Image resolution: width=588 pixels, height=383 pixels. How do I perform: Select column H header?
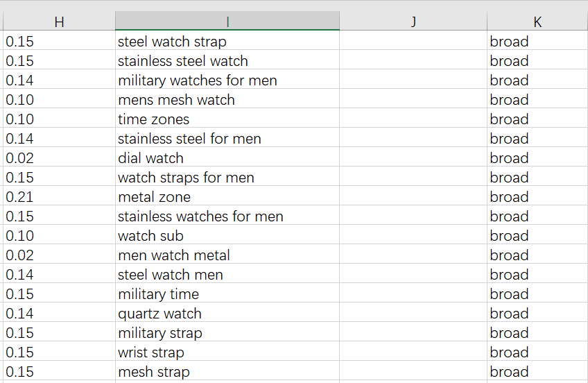(59, 21)
